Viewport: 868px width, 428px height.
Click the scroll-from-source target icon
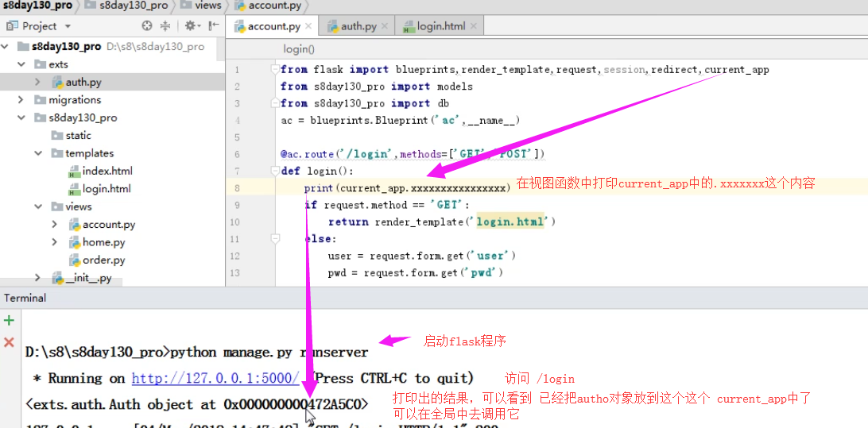pos(147,25)
